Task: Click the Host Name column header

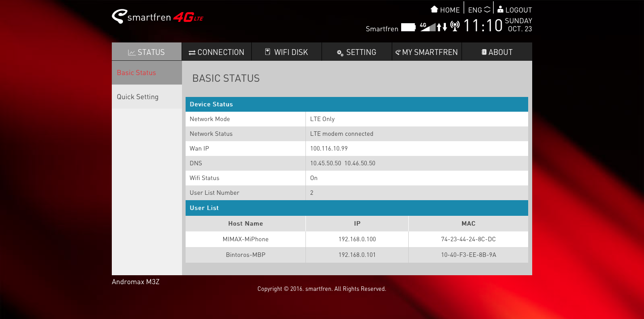Action: (x=246, y=223)
